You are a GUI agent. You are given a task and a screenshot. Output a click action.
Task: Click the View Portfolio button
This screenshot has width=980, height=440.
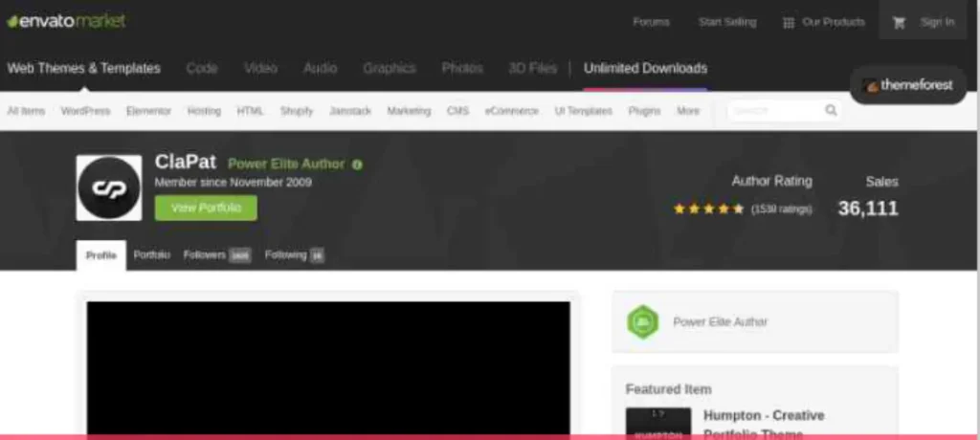(207, 208)
